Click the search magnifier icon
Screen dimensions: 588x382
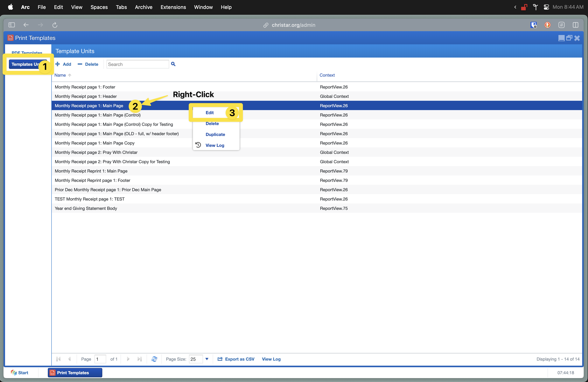[173, 64]
